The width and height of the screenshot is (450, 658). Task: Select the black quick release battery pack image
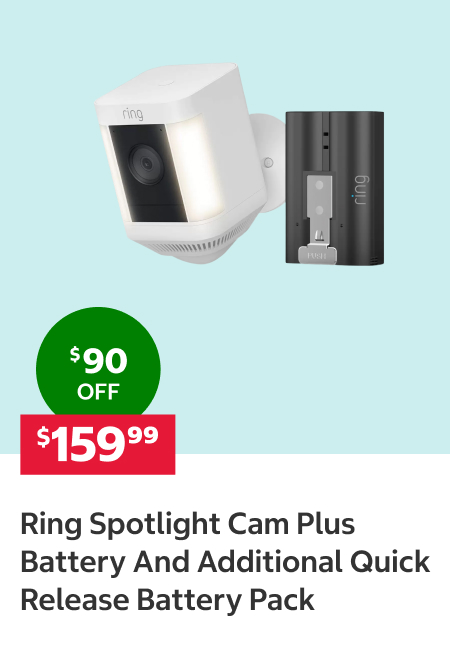click(335, 188)
